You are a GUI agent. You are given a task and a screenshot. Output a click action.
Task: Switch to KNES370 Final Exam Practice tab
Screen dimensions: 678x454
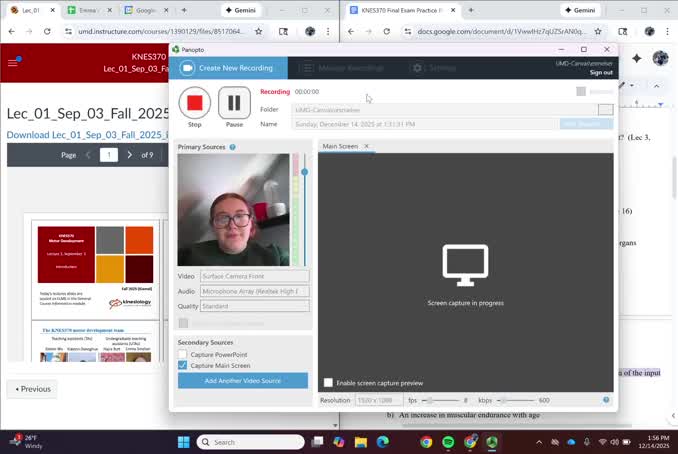[402, 10]
